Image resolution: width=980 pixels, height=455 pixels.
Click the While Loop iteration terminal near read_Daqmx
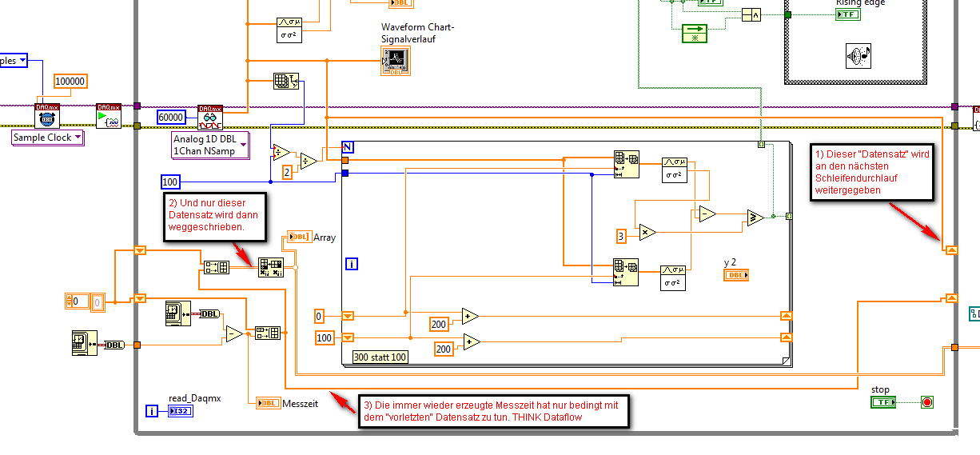click(x=152, y=411)
